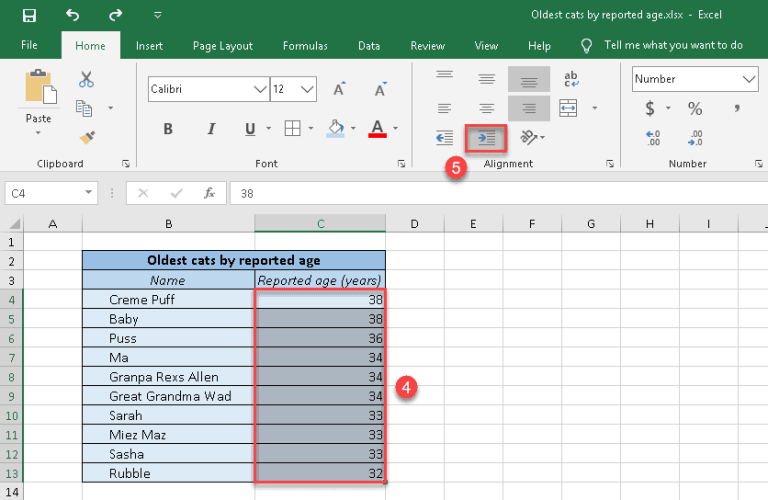Click the Save icon in title bar
This screenshot has height=500, width=768.
pos(29,15)
